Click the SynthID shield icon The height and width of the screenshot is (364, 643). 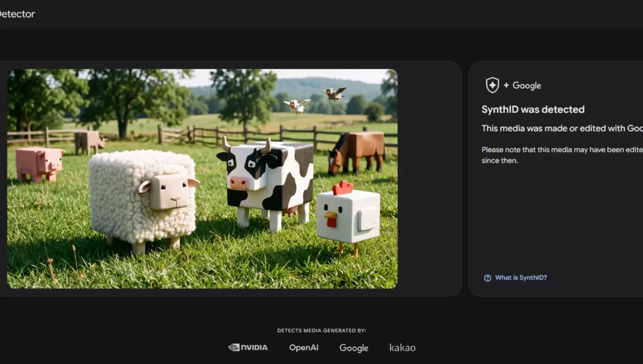point(492,85)
